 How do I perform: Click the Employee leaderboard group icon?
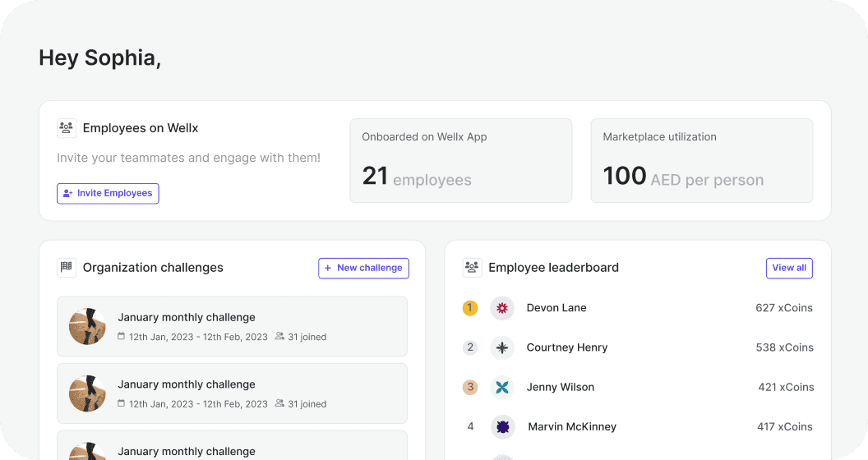472,268
